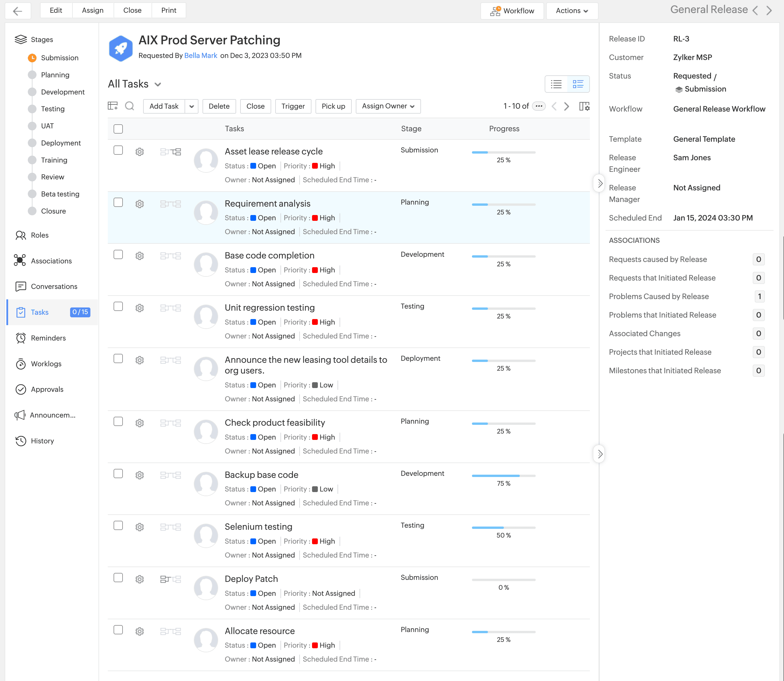Select the Planning stage in sidebar
This screenshot has height=681, width=784.
[55, 75]
